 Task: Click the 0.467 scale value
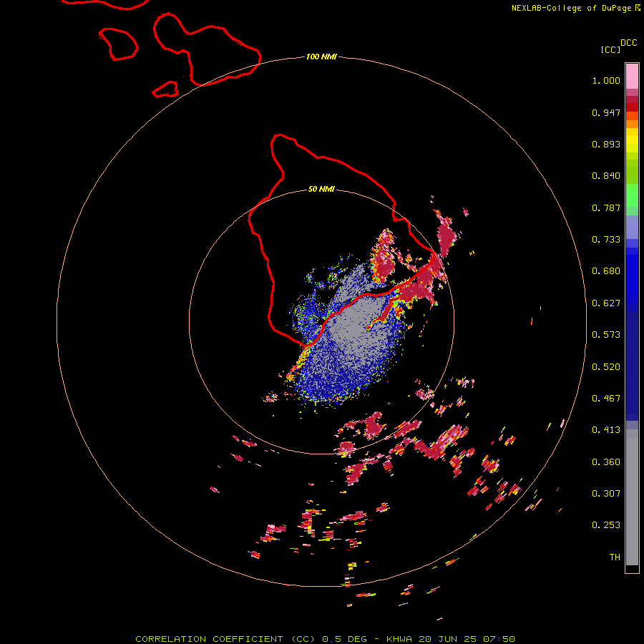click(x=606, y=399)
